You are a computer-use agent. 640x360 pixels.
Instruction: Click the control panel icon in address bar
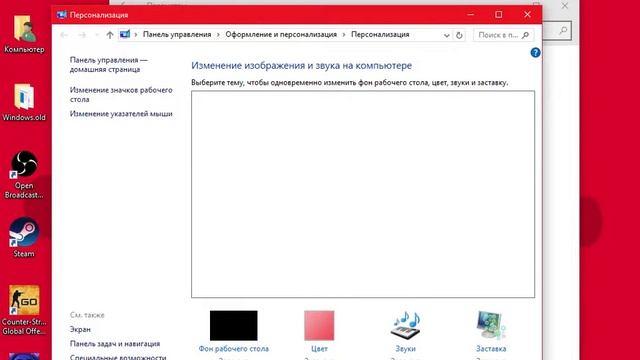coord(125,34)
